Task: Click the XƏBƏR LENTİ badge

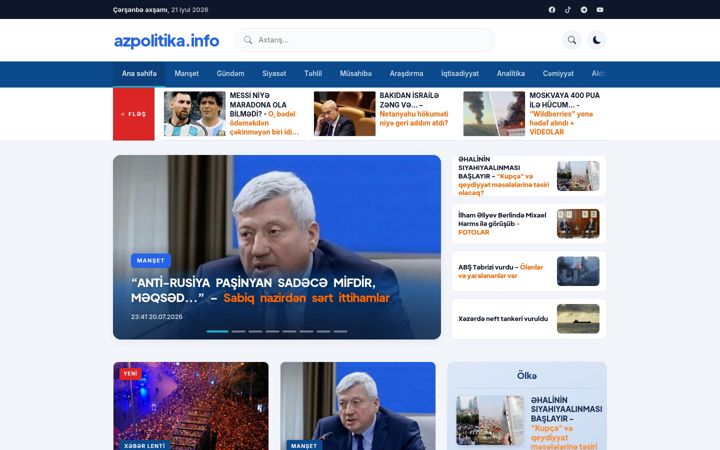Action: [145, 445]
